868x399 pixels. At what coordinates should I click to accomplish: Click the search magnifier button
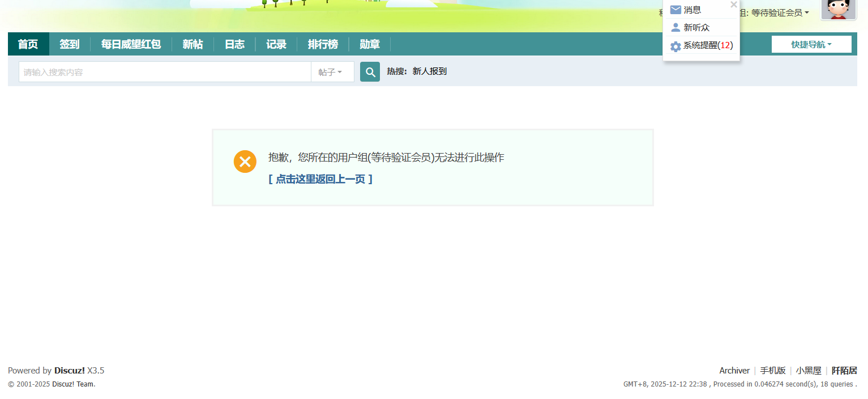pos(370,71)
